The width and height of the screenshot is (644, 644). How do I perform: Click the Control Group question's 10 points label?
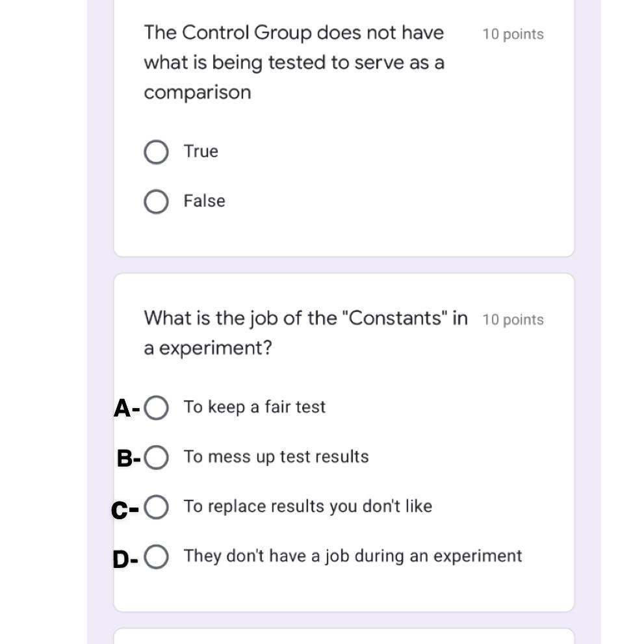click(513, 34)
